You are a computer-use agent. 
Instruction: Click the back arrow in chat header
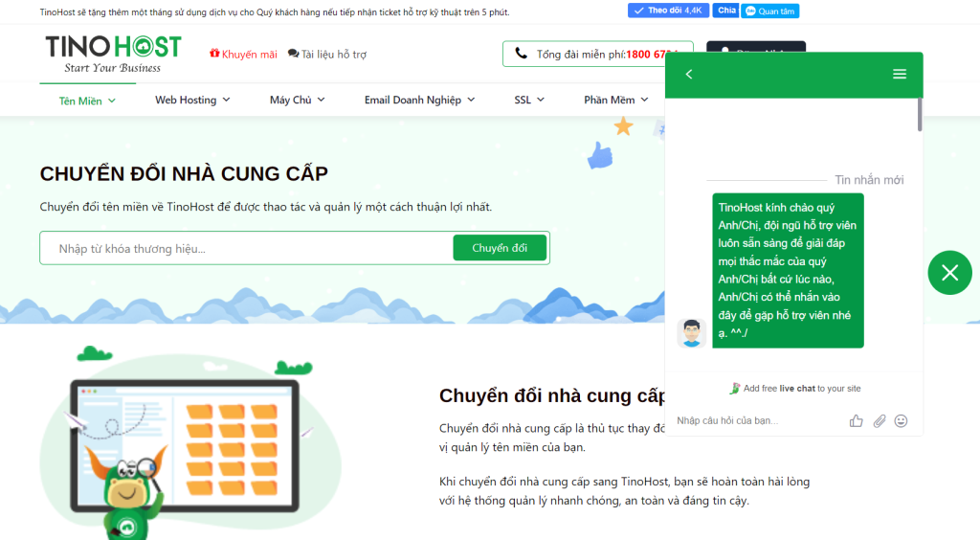click(x=689, y=75)
